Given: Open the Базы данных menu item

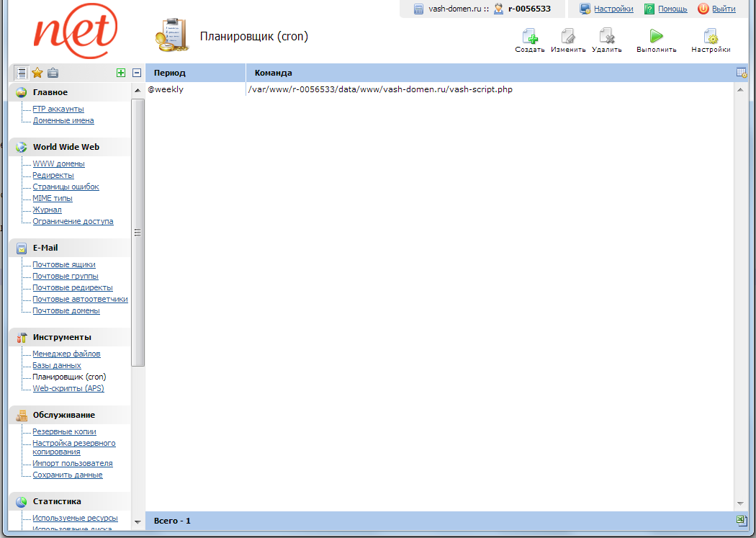Looking at the screenshot, I should tap(57, 366).
